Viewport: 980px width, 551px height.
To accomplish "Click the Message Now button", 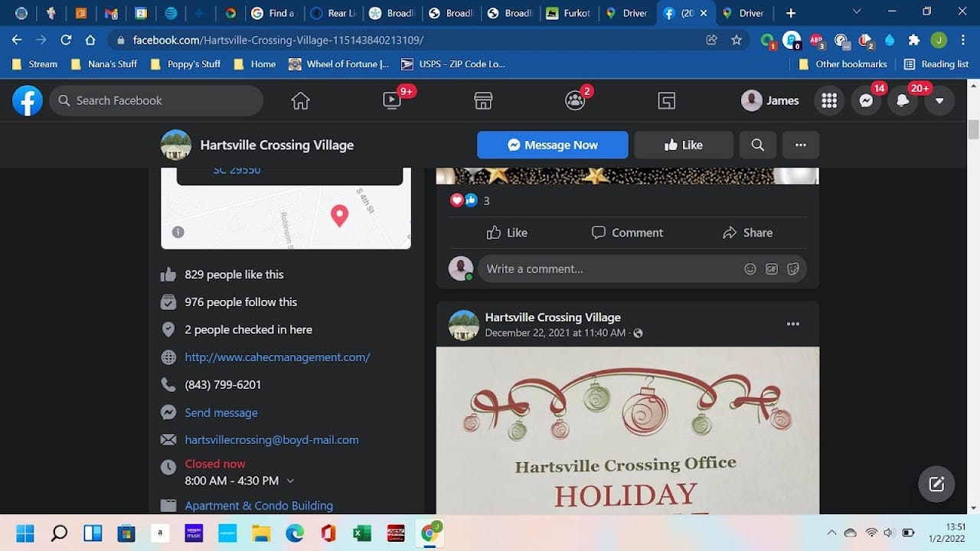I will click(553, 145).
